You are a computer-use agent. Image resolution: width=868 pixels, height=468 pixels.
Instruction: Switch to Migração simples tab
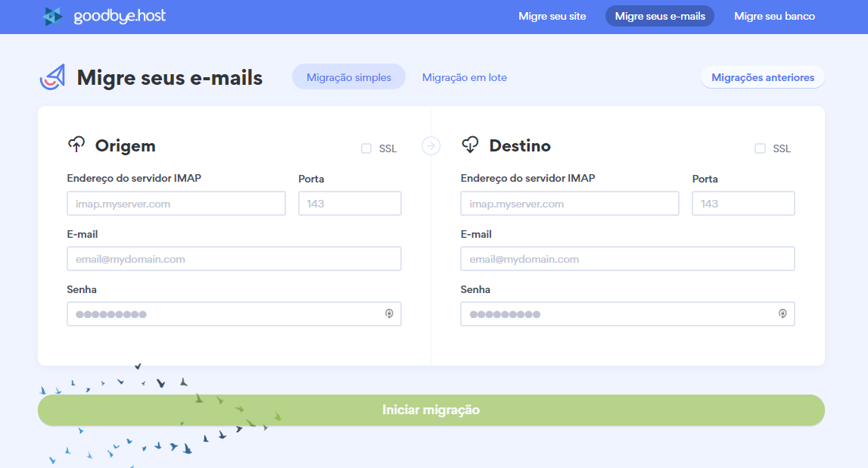point(349,77)
